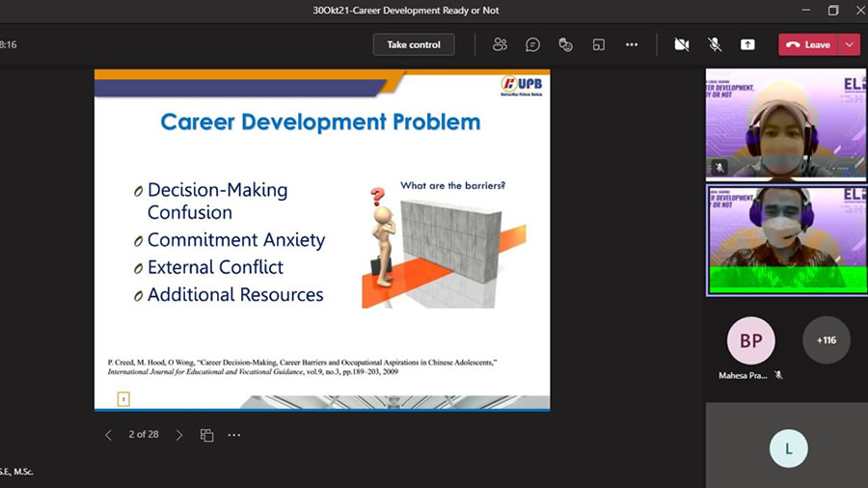
Task: Expand the Leave button dropdown arrow
Action: 850,44
